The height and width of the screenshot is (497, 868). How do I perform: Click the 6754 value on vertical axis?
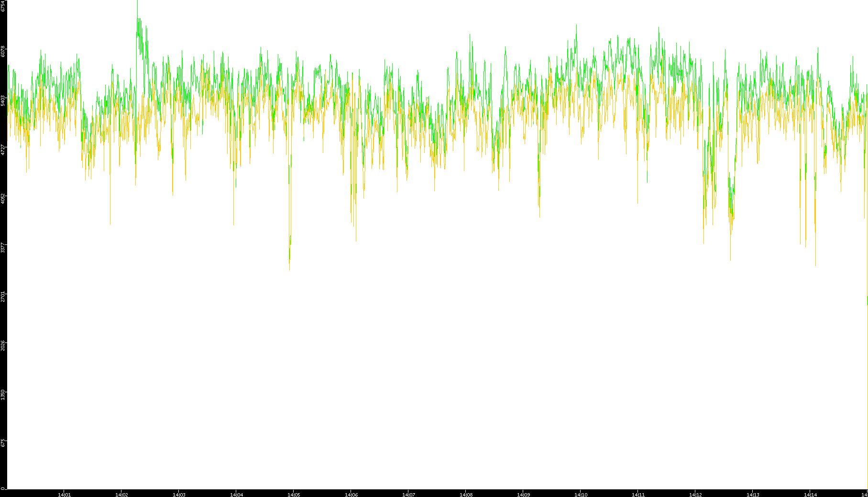click(3, 6)
